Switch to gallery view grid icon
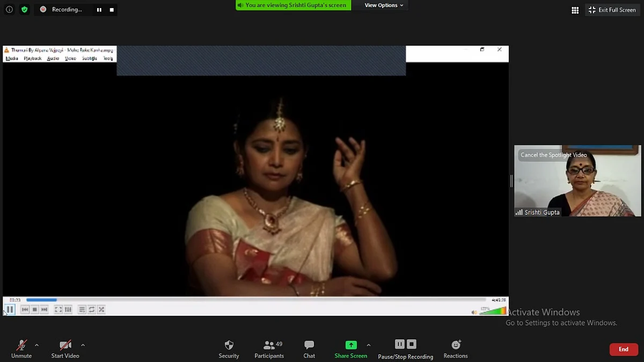The width and height of the screenshot is (644, 362). pyautogui.click(x=575, y=10)
